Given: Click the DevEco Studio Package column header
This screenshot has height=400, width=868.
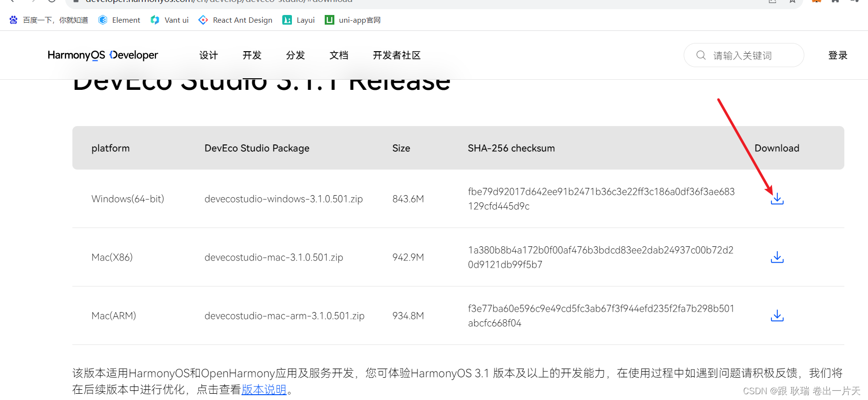Looking at the screenshot, I should point(257,148).
